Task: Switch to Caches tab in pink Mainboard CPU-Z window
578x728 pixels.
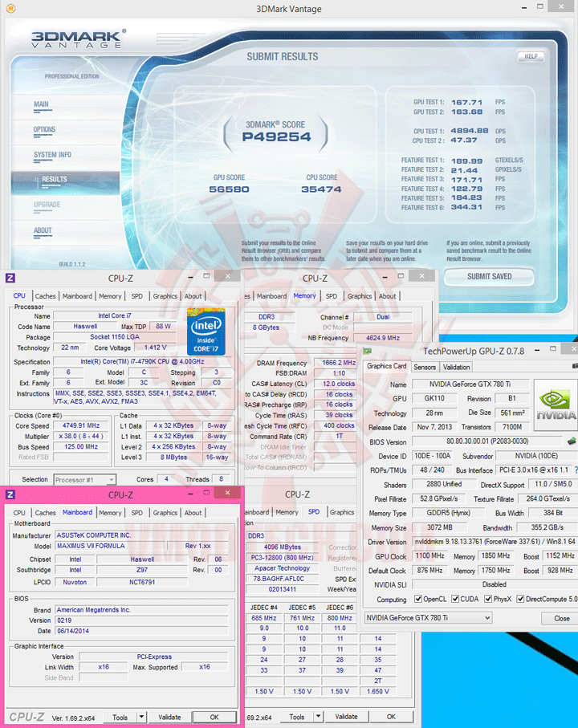Action: [x=45, y=513]
